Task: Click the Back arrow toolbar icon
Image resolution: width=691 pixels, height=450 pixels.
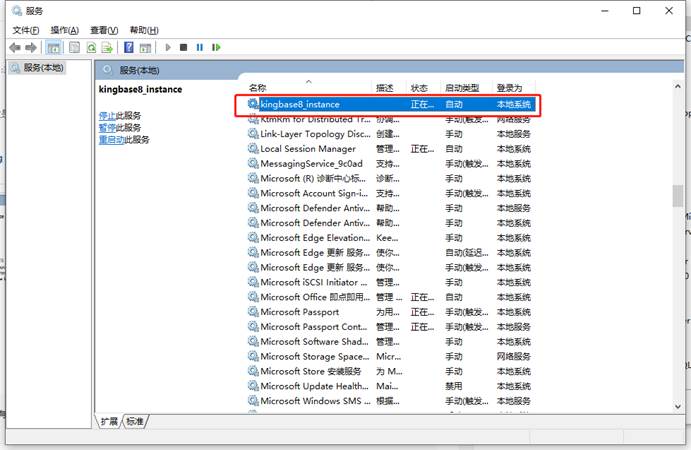Action: point(15,47)
